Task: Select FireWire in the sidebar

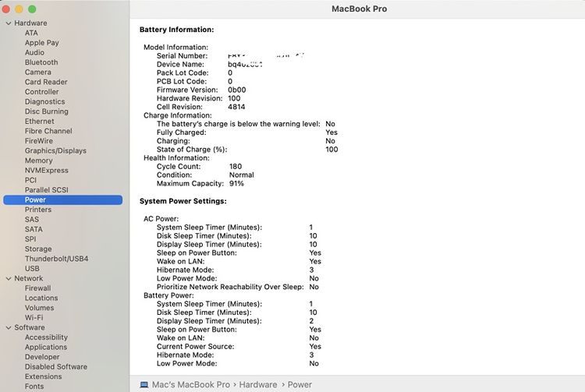Action: pyautogui.click(x=39, y=141)
